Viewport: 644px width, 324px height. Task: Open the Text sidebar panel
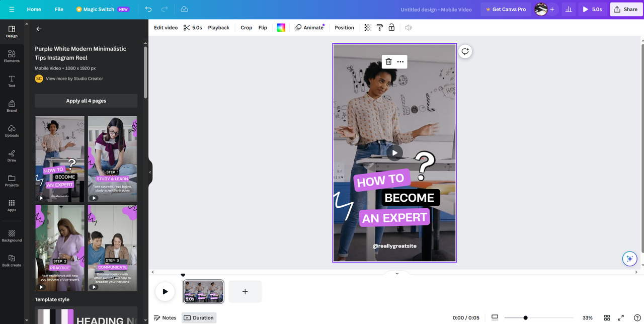point(12,82)
